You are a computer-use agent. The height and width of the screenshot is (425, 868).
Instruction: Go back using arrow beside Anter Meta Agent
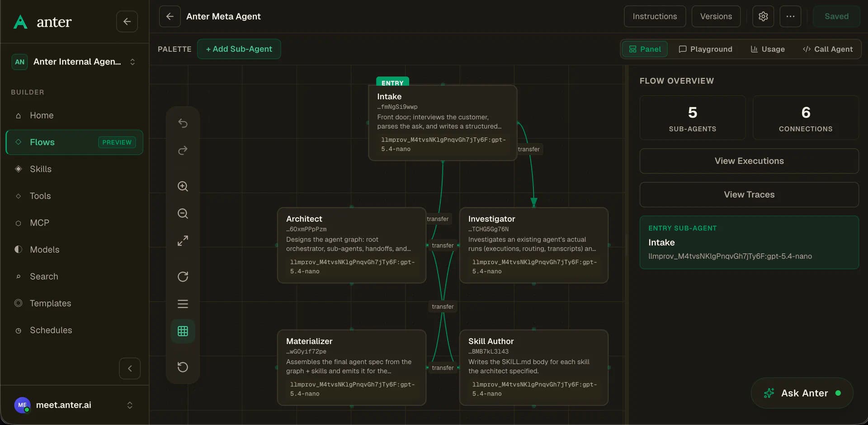click(x=170, y=16)
